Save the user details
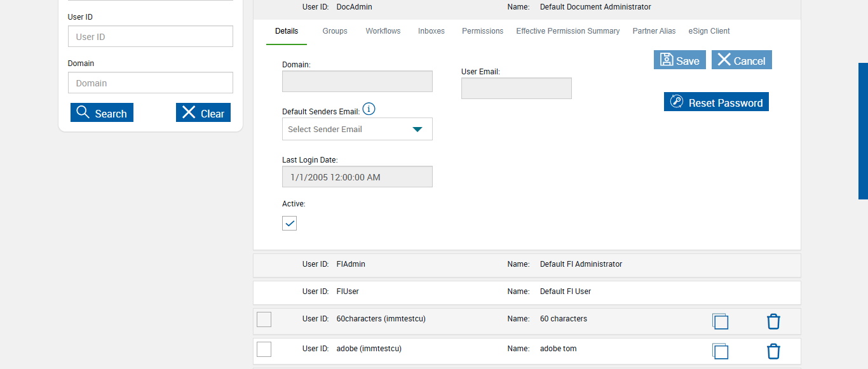868x369 pixels. 679,60
